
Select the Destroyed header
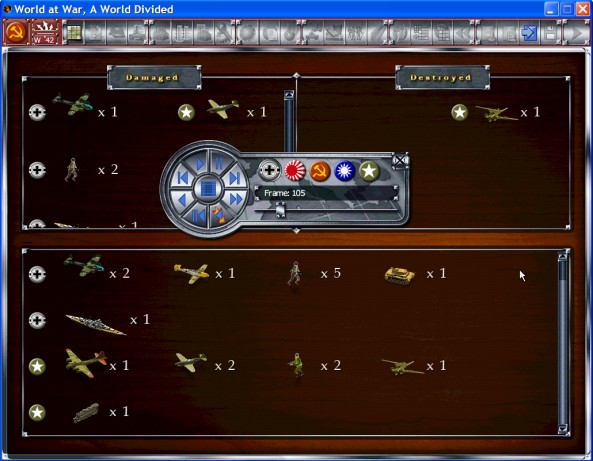(x=442, y=78)
